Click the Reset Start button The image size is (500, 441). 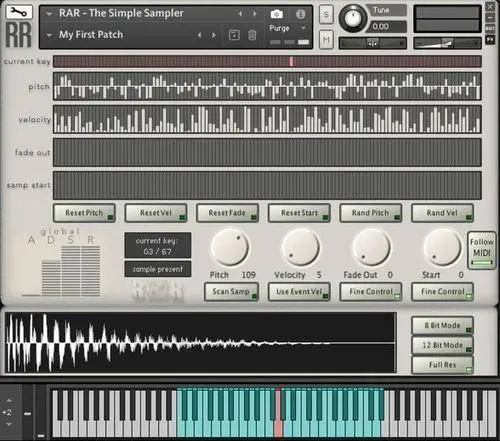point(299,213)
